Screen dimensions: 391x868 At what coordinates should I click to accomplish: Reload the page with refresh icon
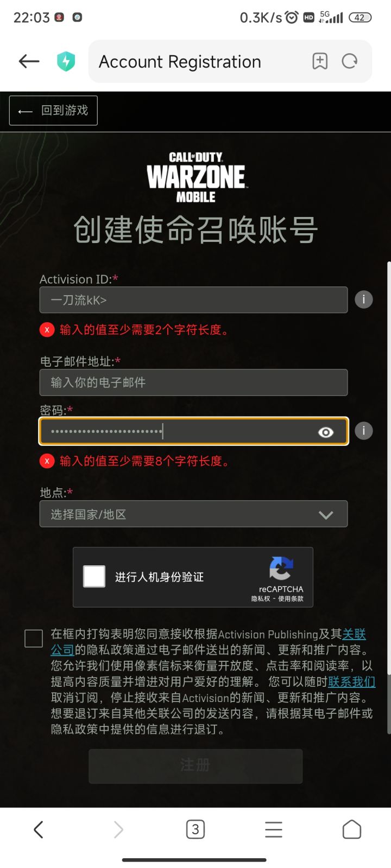tap(350, 61)
